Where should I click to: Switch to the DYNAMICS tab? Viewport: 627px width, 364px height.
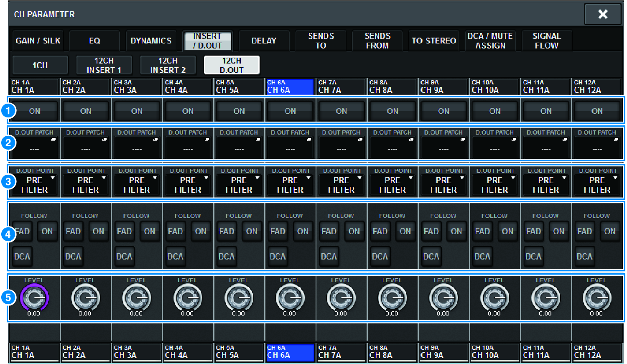(151, 41)
